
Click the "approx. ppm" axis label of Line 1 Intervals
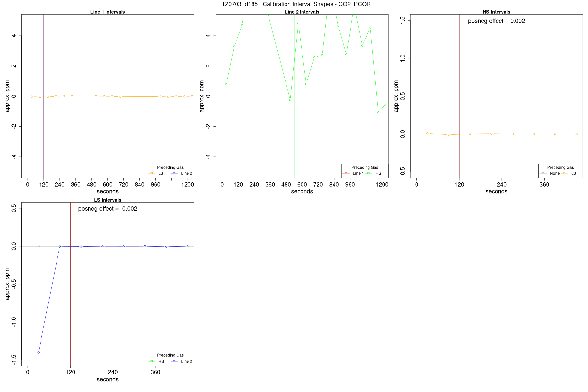click(x=7, y=96)
